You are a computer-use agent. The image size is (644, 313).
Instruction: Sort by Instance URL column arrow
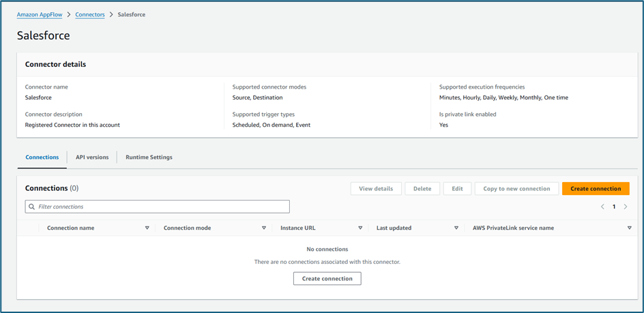tap(360, 228)
